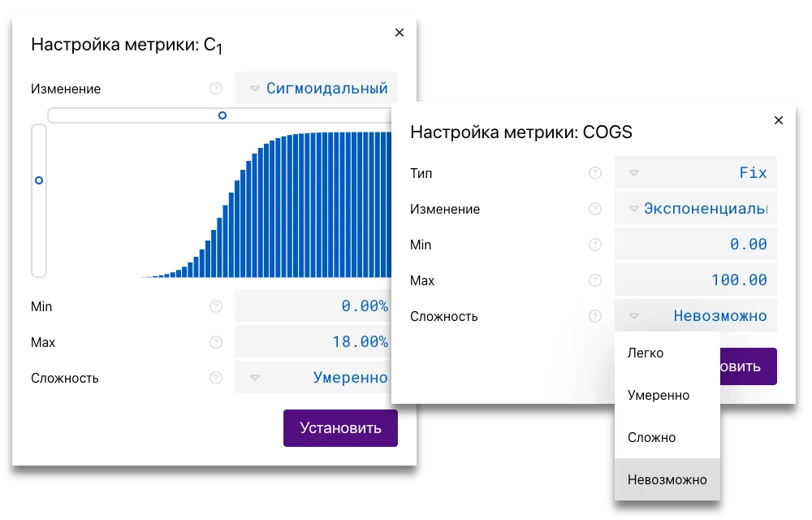The image size is (812, 520).
Task: Click help icon beside Max in C1 dialog
Action: coord(216,342)
